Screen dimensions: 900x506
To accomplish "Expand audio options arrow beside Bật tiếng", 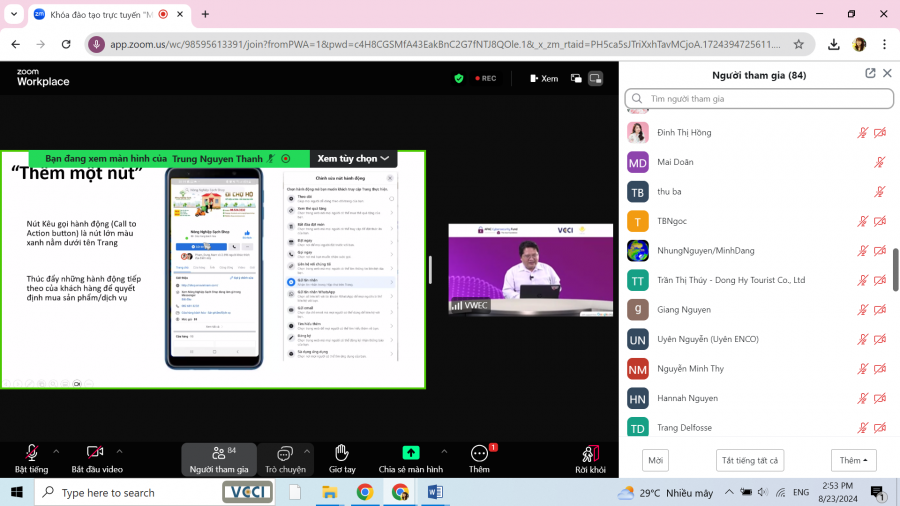I will pos(56,451).
